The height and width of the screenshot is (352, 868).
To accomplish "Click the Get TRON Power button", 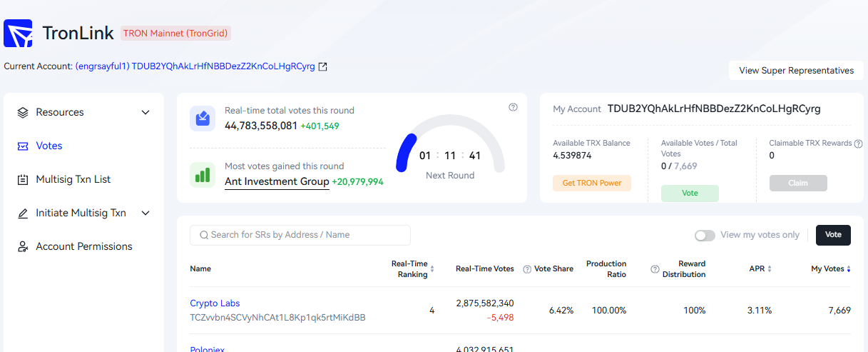I will pyautogui.click(x=591, y=183).
